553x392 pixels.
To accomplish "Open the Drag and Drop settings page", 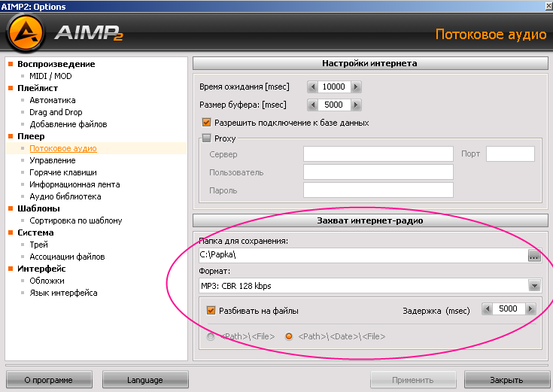I will pos(56,112).
